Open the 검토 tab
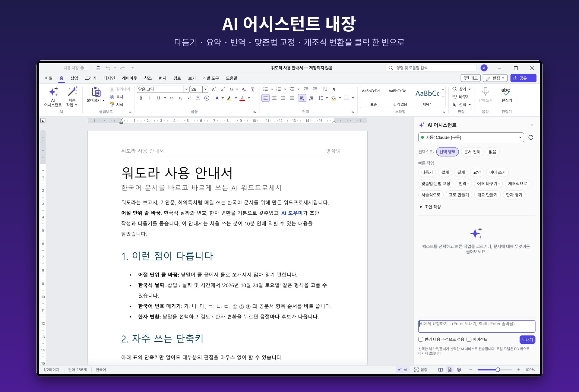The width and height of the screenshot is (579, 392). click(177, 78)
